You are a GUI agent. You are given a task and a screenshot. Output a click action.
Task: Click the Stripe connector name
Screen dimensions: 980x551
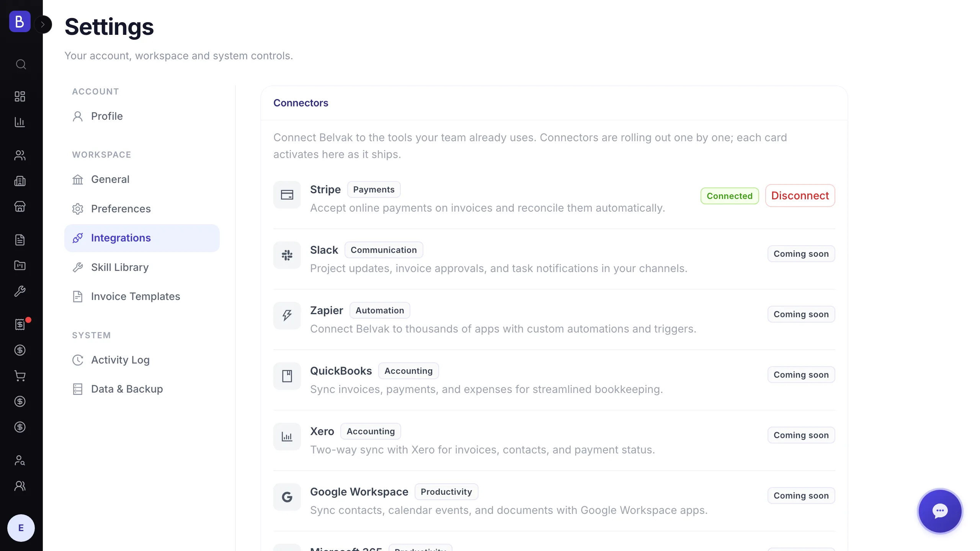pos(325,189)
